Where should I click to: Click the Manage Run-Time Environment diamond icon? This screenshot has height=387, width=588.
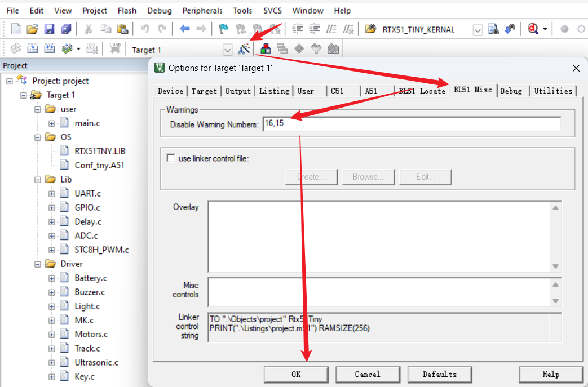(299, 48)
